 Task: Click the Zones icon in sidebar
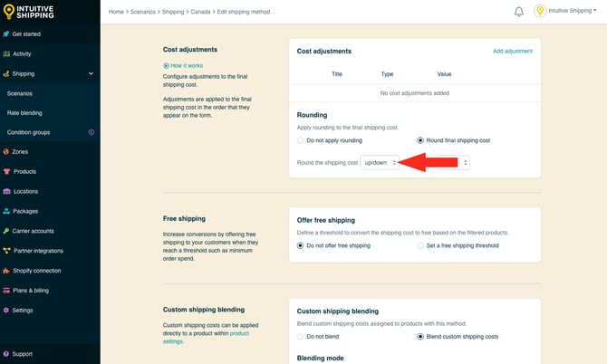(x=6, y=152)
